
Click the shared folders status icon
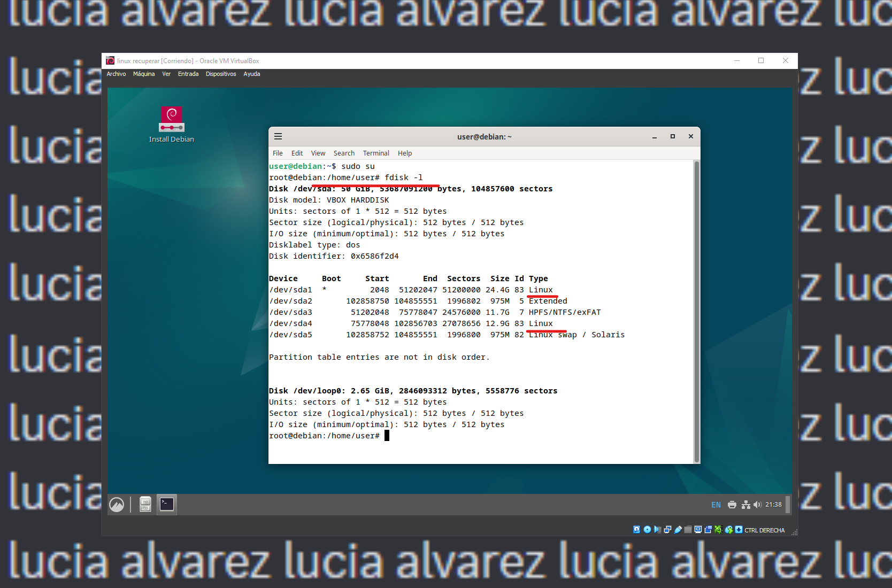tap(688, 529)
